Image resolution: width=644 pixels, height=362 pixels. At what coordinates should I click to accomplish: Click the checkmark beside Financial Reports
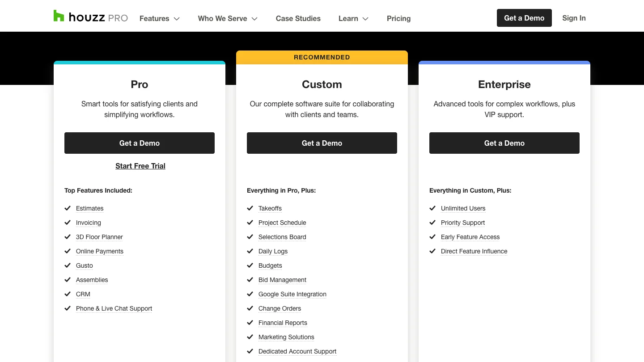pyautogui.click(x=250, y=323)
